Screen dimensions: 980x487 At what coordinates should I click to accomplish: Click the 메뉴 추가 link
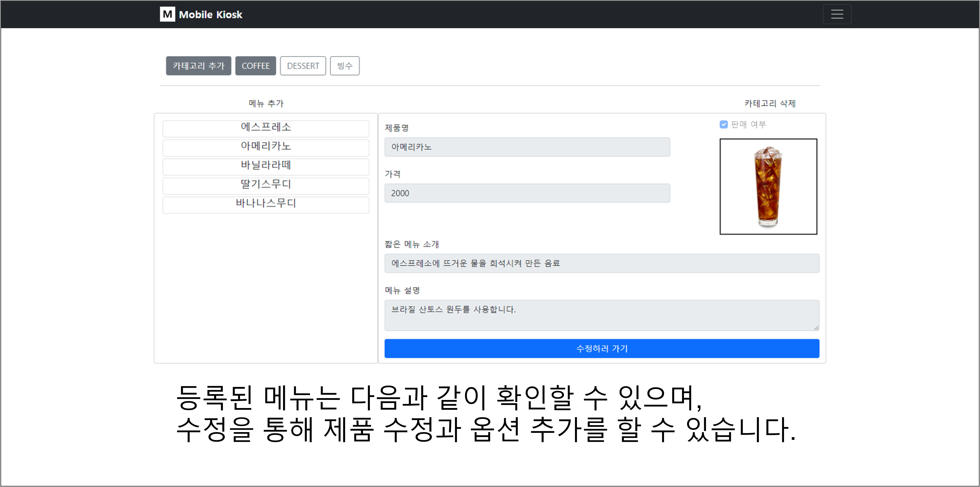(x=266, y=103)
